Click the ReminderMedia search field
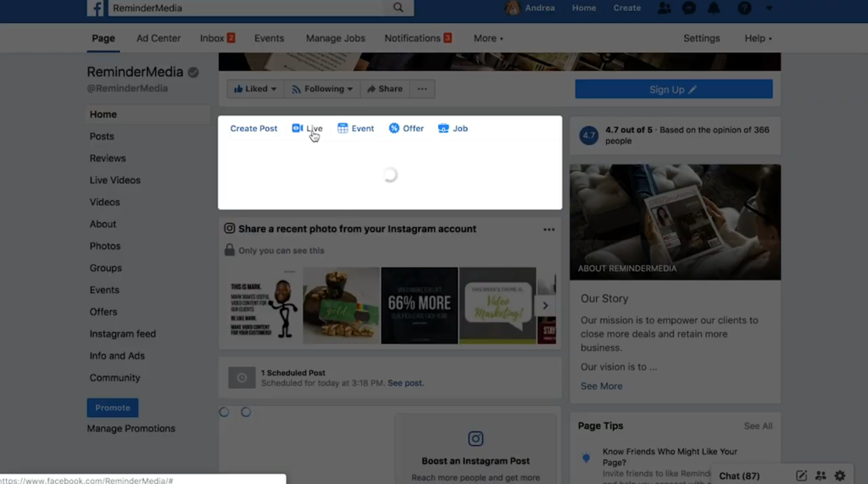The height and width of the screenshot is (484, 868). click(x=247, y=8)
